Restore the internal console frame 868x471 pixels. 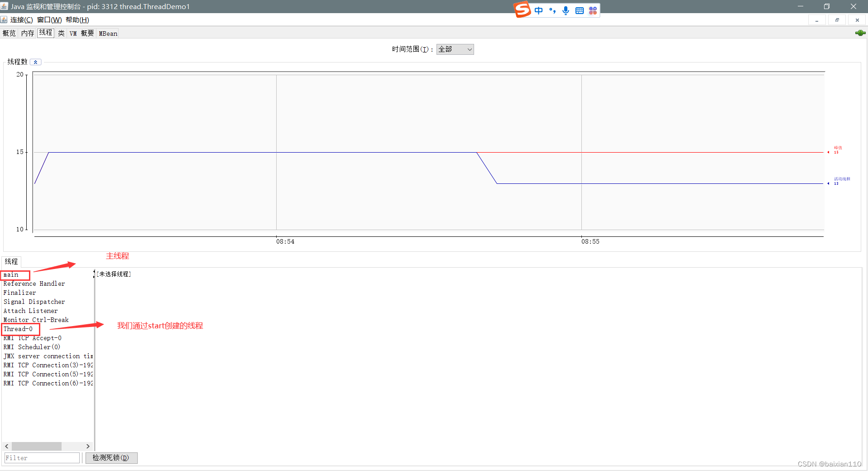click(x=837, y=20)
